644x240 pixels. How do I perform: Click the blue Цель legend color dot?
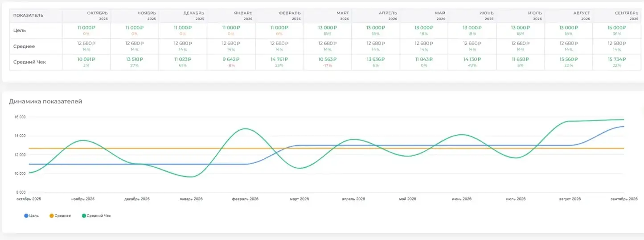[x=26, y=216]
